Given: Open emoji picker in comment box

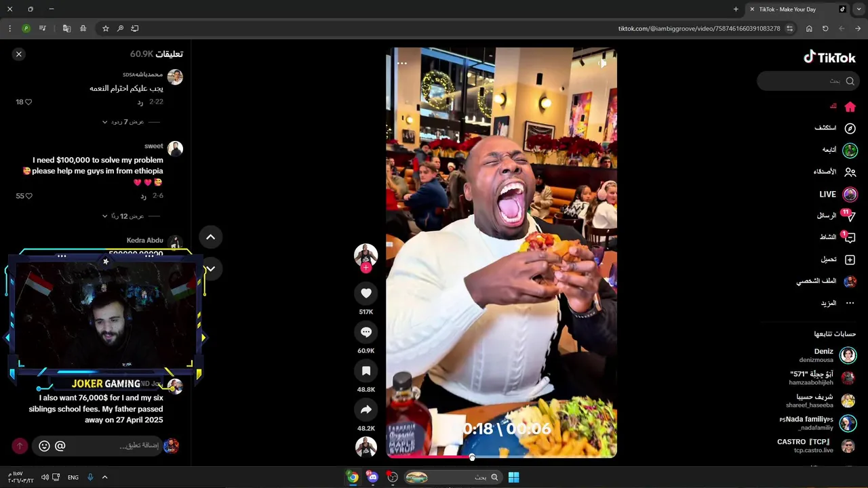Looking at the screenshot, I should 44,446.
